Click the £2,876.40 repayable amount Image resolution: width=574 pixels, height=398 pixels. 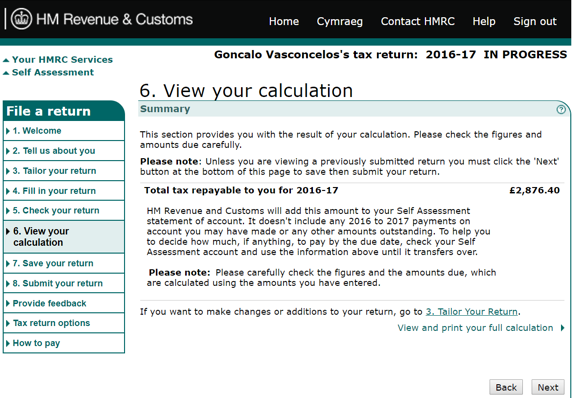point(534,190)
